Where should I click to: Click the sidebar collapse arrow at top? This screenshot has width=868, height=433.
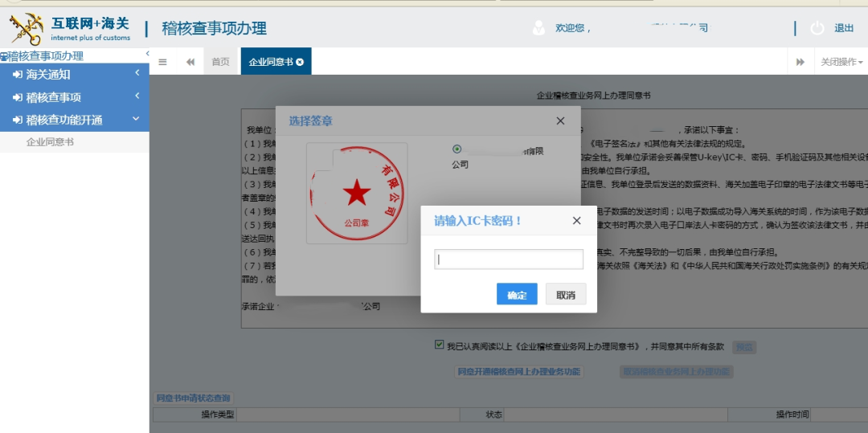coord(147,53)
